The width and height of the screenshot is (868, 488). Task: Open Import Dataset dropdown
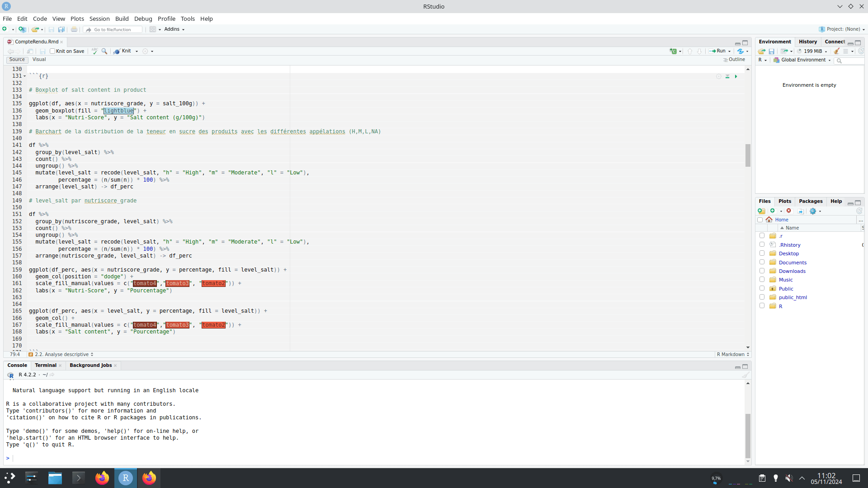point(787,52)
